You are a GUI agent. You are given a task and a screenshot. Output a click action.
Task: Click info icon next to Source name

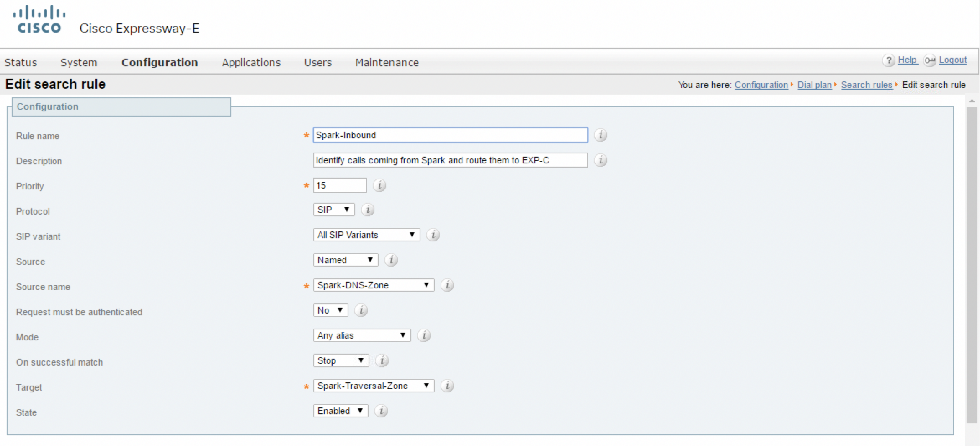pyautogui.click(x=447, y=285)
